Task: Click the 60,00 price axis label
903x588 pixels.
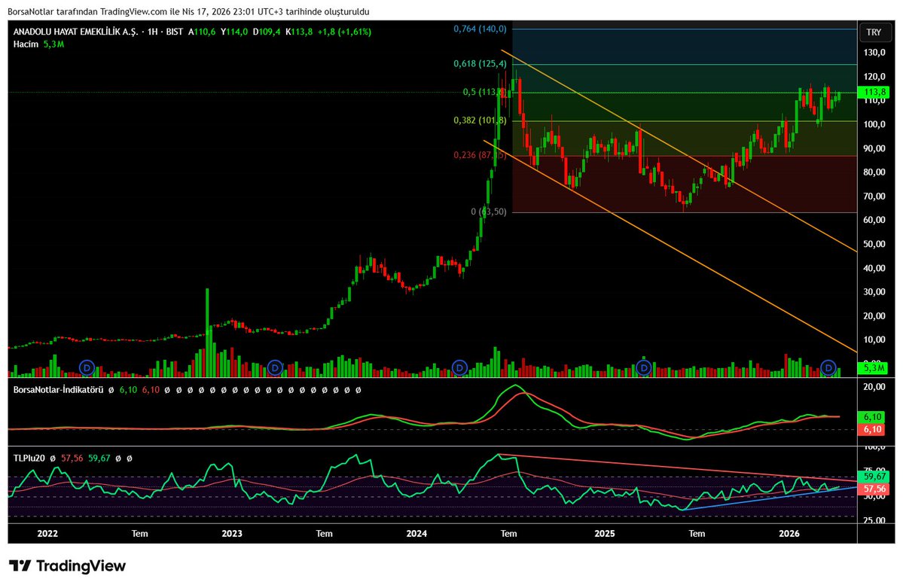Action: [874, 220]
